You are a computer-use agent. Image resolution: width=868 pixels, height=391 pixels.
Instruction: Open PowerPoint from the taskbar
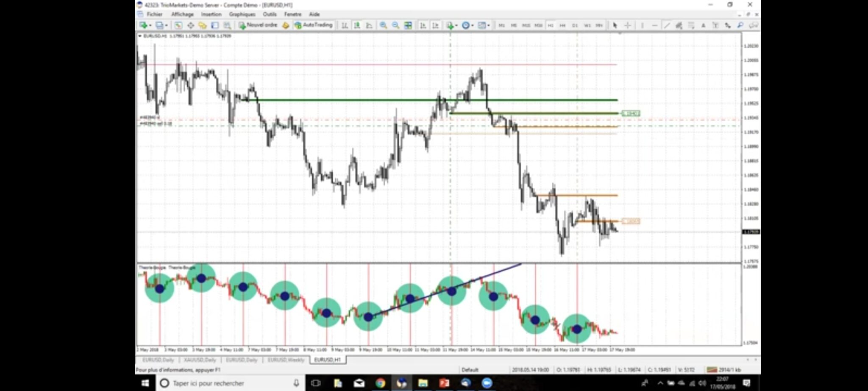444,383
